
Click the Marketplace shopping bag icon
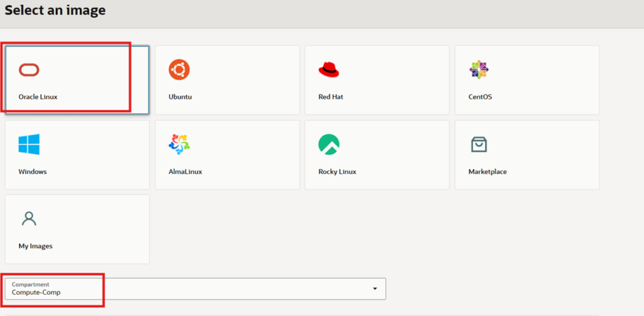tap(479, 144)
